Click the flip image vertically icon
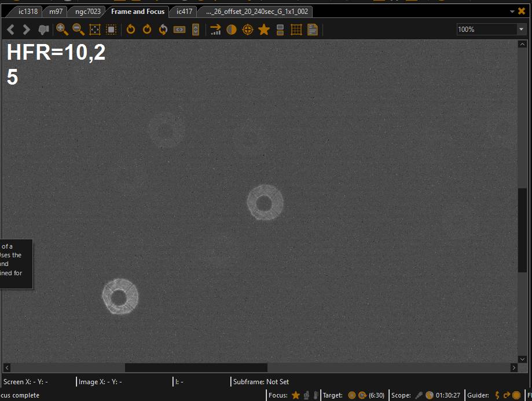Image resolution: width=532 pixels, height=401 pixels. pos(196,30)
